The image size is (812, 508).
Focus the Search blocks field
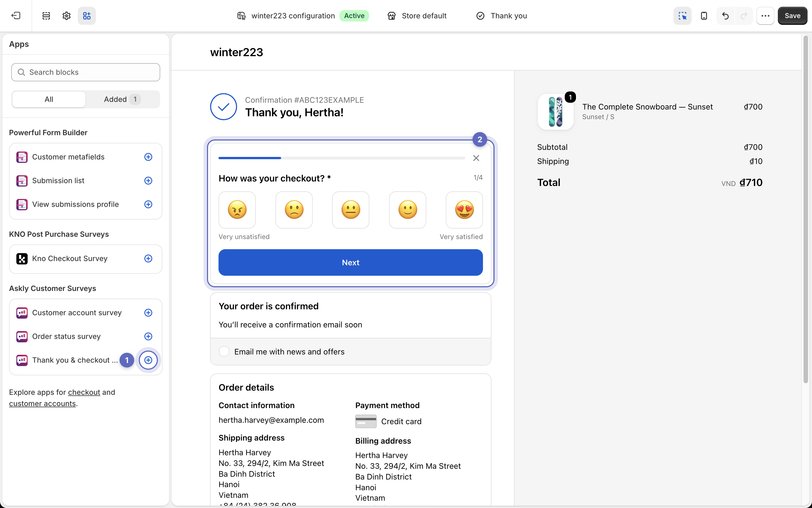[x=85, y=72]
